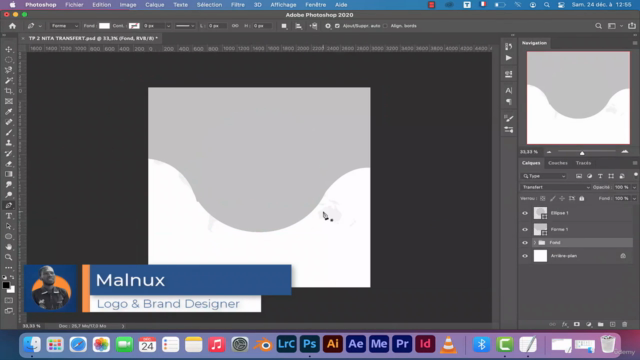Screen dimensions: 640x360
Task: Open the Forme tool mode dropdown
Action: point(64,26)
